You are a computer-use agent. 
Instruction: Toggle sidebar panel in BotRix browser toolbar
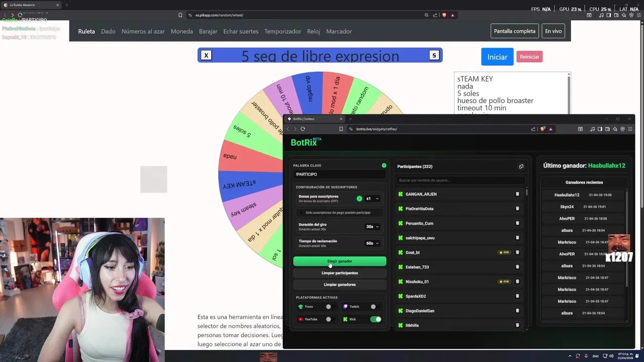point(600,129)
